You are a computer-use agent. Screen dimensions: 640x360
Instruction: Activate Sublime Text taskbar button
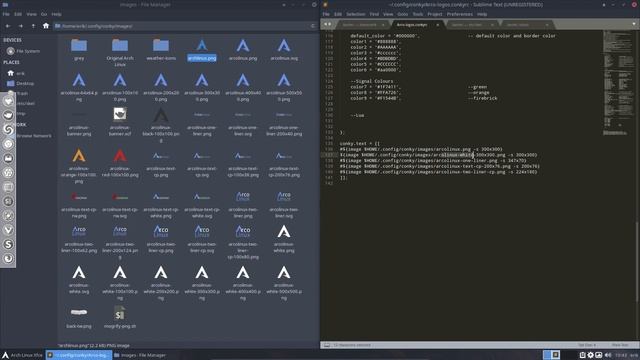point(78,355)
